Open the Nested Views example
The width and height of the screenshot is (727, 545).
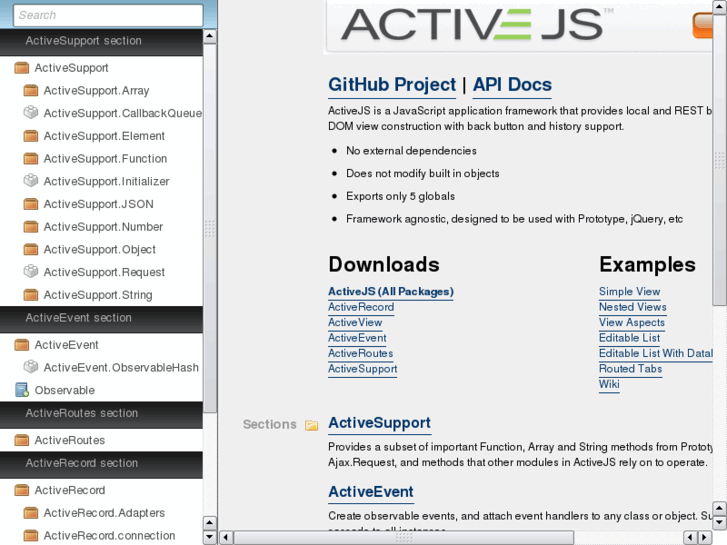pos(632,307)
